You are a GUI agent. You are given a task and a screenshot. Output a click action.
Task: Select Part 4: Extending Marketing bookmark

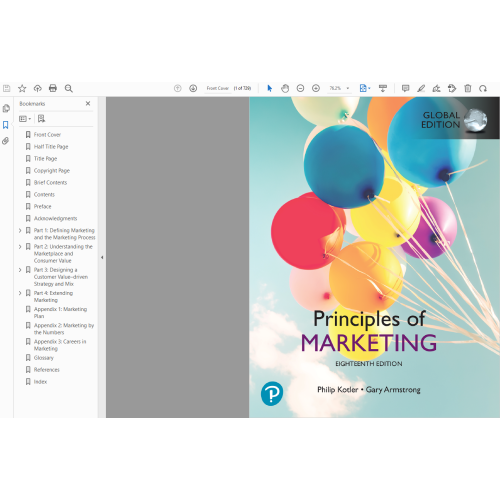53,297
